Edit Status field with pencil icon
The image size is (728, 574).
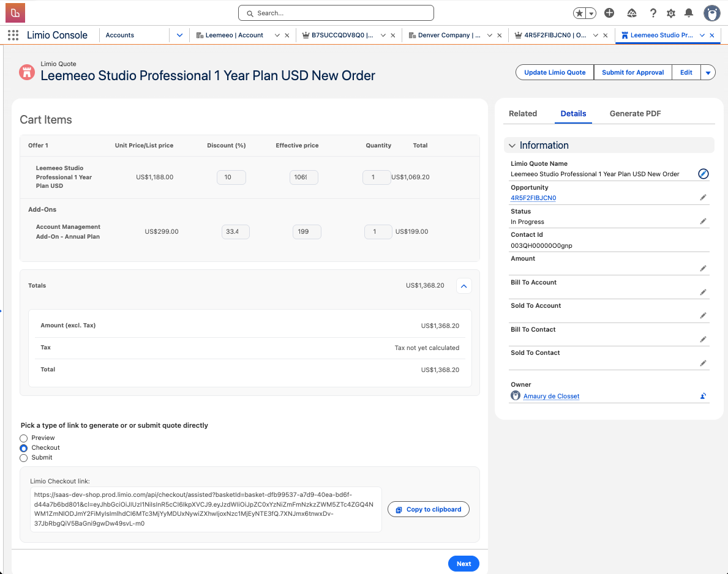point(703,221)
